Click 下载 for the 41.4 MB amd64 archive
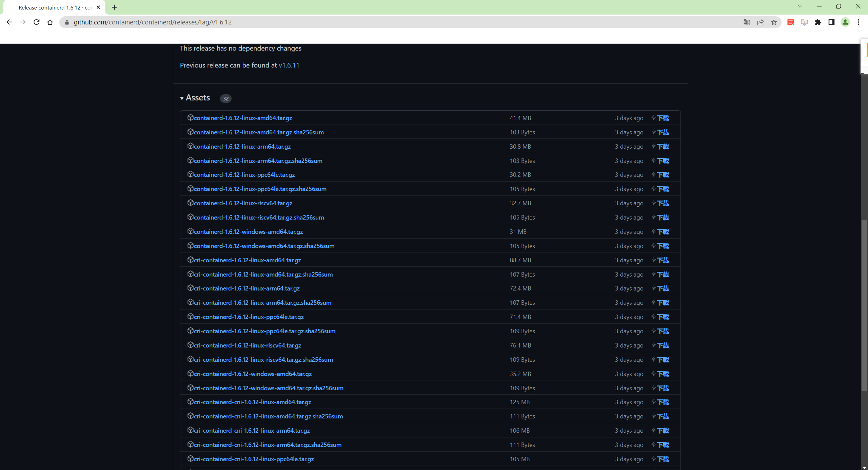Image resolution: width=868 pixels, height=470 pixels. coord(663,118)
